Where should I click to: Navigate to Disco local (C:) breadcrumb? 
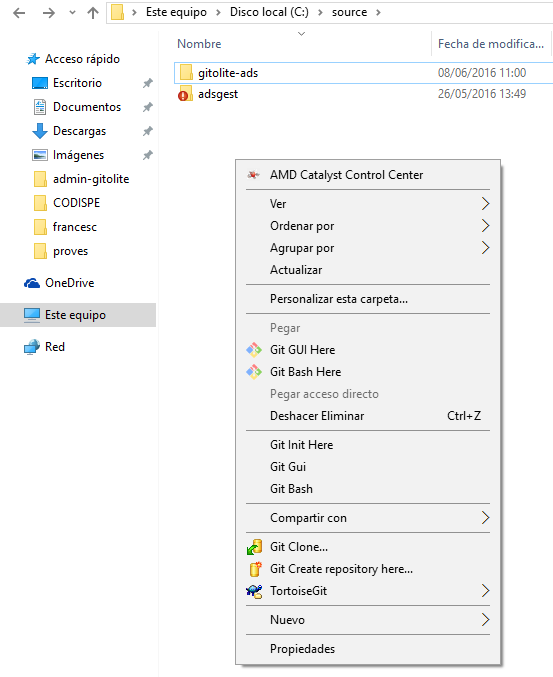click(269, 12)
